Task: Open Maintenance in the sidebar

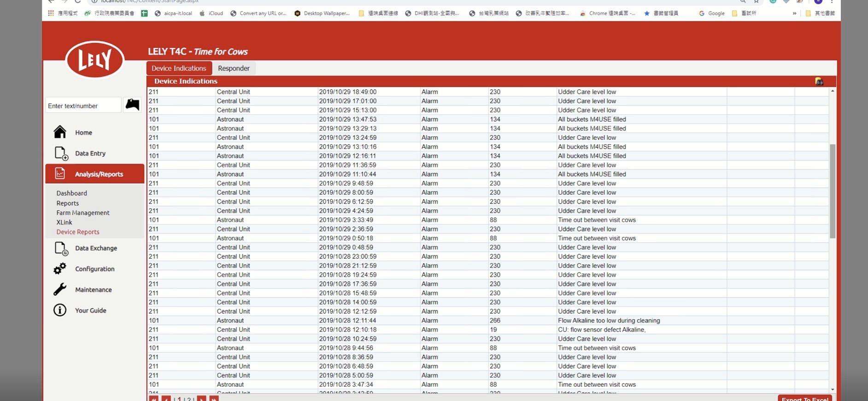Action: (93, 290)
